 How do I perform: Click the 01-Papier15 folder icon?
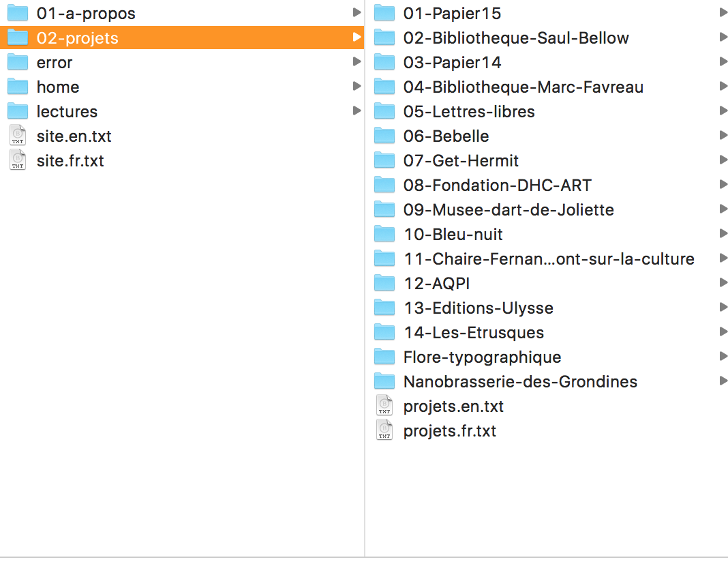384,13
